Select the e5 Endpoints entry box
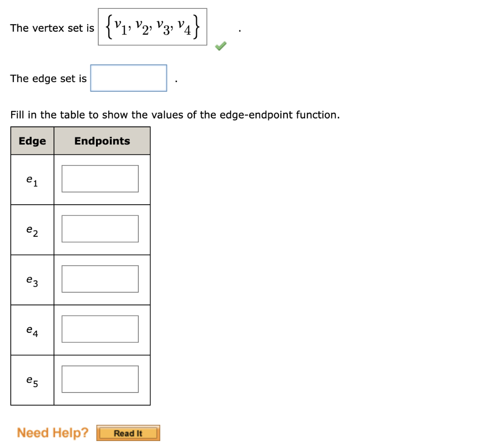 tap(100, 379)
